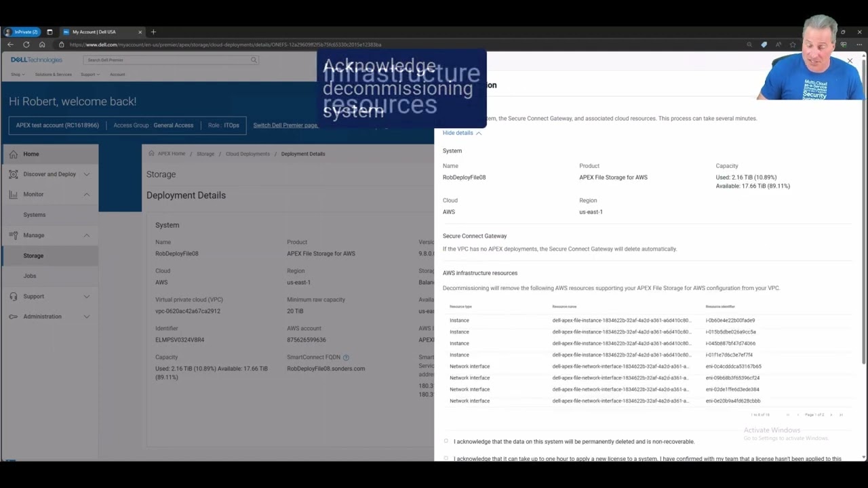Open the browser home page icon
Viewport: 868px width, 488px height.
(42, 45)
